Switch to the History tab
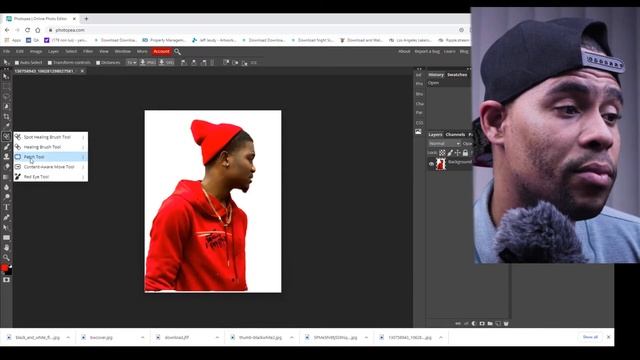The height and width of the screenshot is (360, 640). tap(436, 75)
